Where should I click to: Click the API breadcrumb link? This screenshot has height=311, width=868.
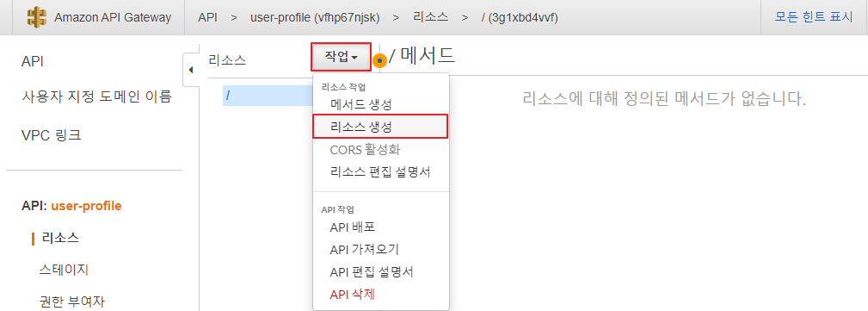tap(207, 17)
